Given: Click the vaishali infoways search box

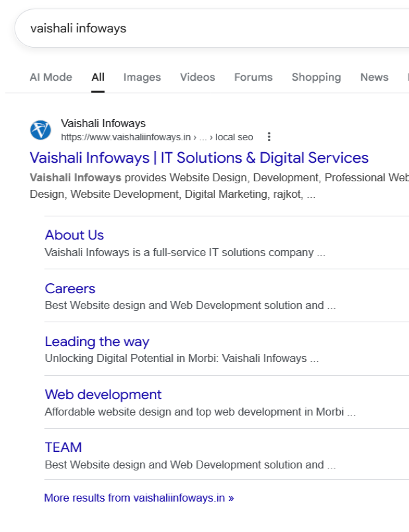Looking at the screenshot, I should click(199, 28).
